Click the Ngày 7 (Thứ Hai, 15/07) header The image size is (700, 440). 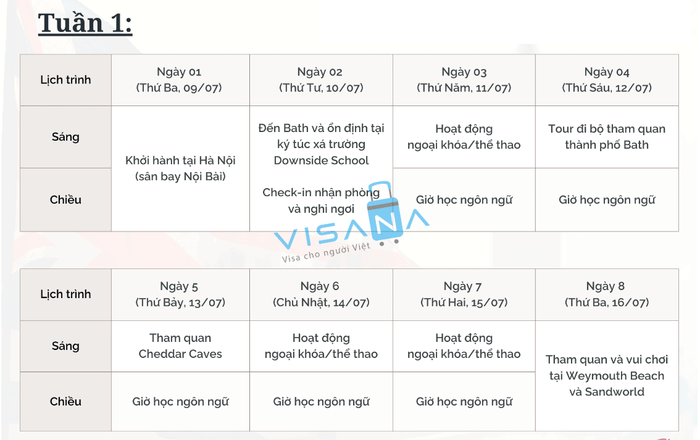[x=464, y=294]
